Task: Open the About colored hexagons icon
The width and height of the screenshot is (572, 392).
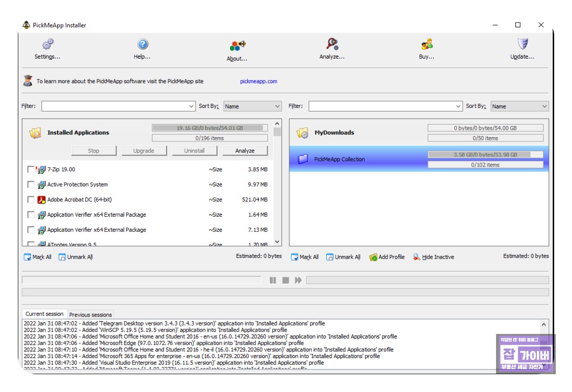Action: pyautogui.click(x=237, y=46)
